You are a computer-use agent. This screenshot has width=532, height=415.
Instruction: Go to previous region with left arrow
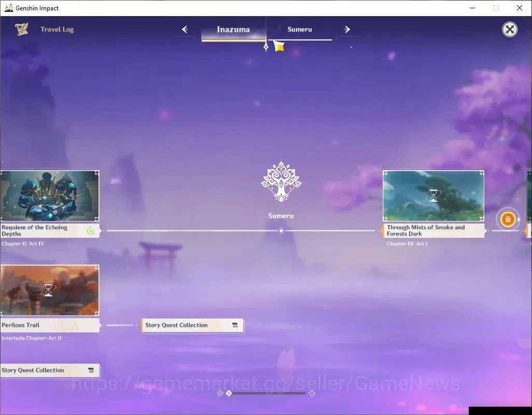(185, 30)
